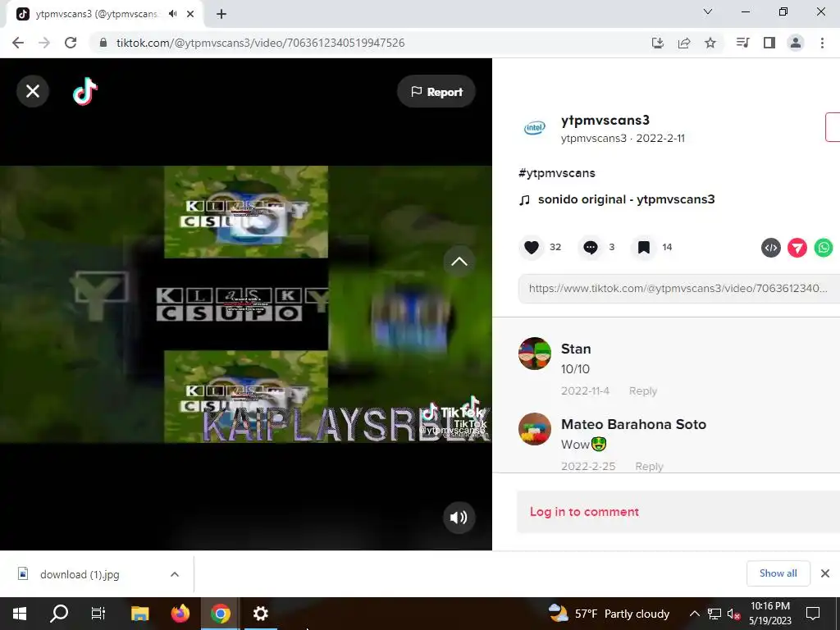Open commenter Stan's profile name
The image size is (840, 630).
(x=576, y=349)
